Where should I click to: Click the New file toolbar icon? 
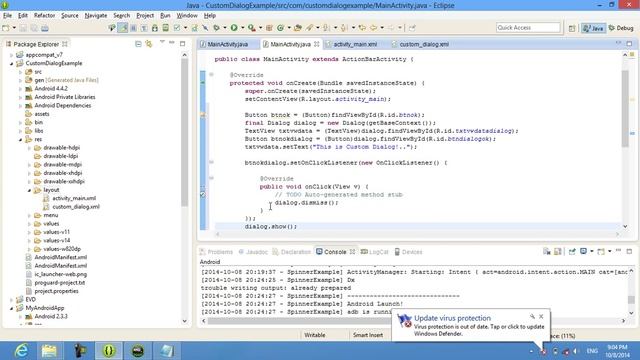pos(6,28)
